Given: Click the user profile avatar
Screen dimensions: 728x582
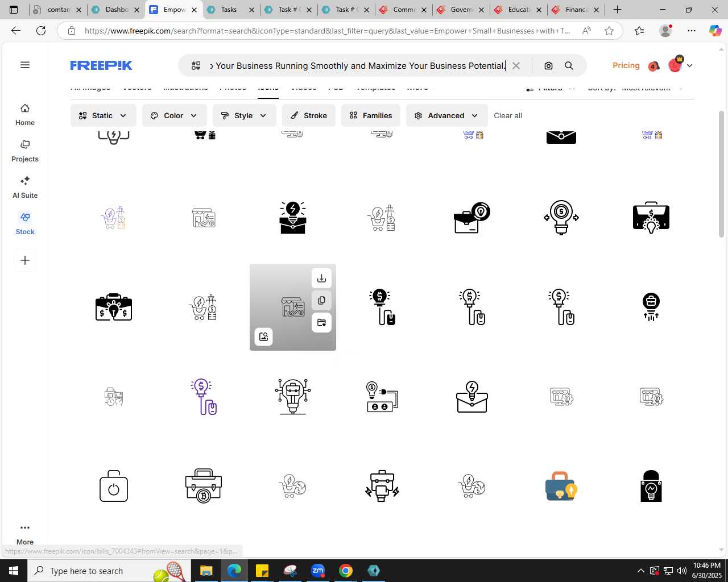Looking at the screenshot, I should [x=675, y=65].
